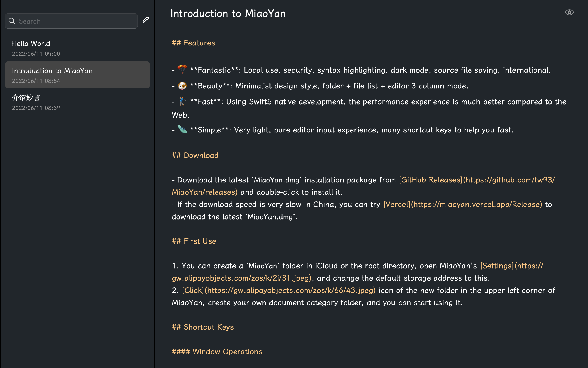Open the Hello World note
The height and width of the screenshot is (368, 588).
77,48
